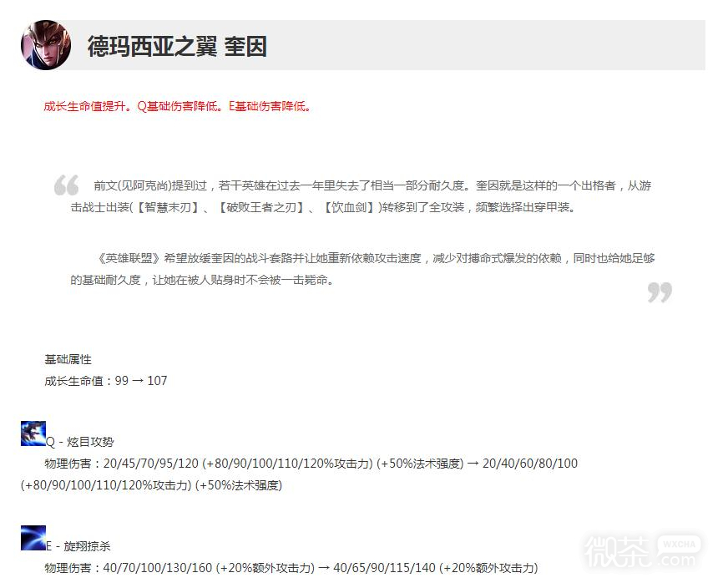Click the paragraph starting with 《英雄联盟》希望放缓奎因
The height and width of the screenshot is (588, 718).
tap(362, 269)
